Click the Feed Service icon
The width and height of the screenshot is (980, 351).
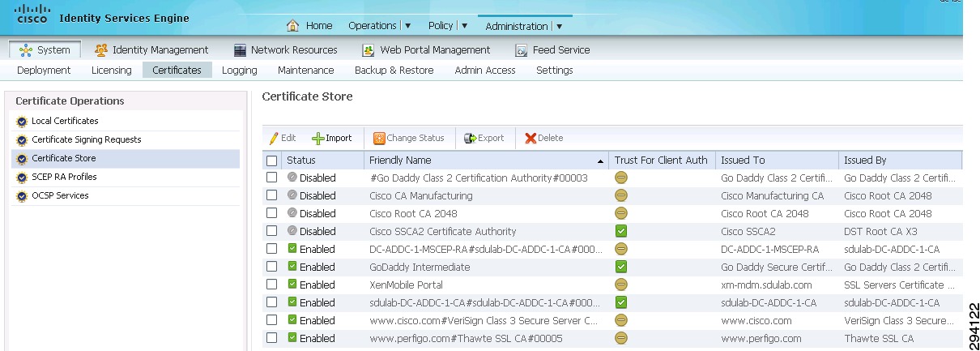[522, 50]
